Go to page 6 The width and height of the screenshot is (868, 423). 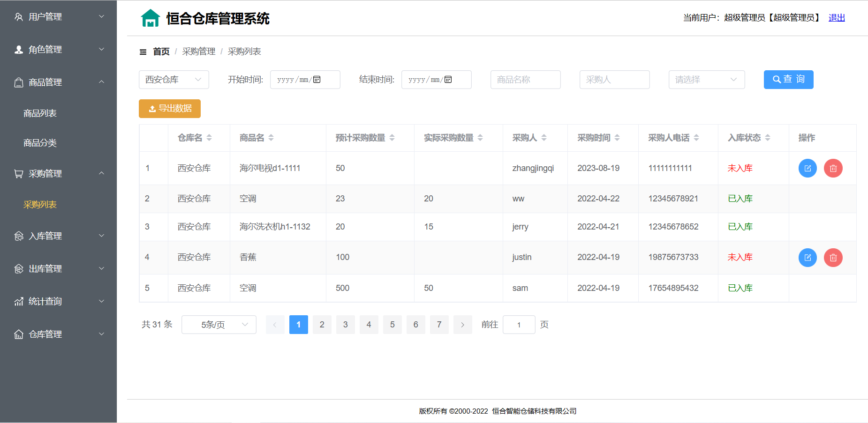[416, 325]
